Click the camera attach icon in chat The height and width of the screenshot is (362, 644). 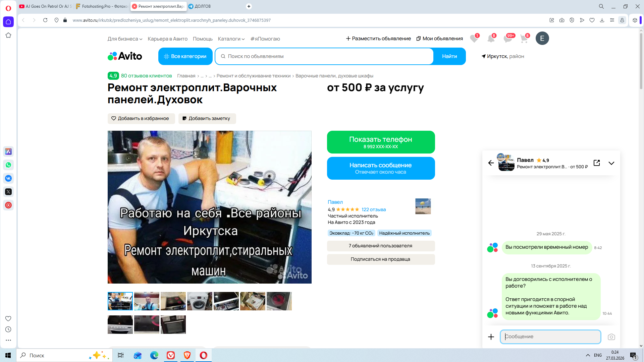pos(611,337)
